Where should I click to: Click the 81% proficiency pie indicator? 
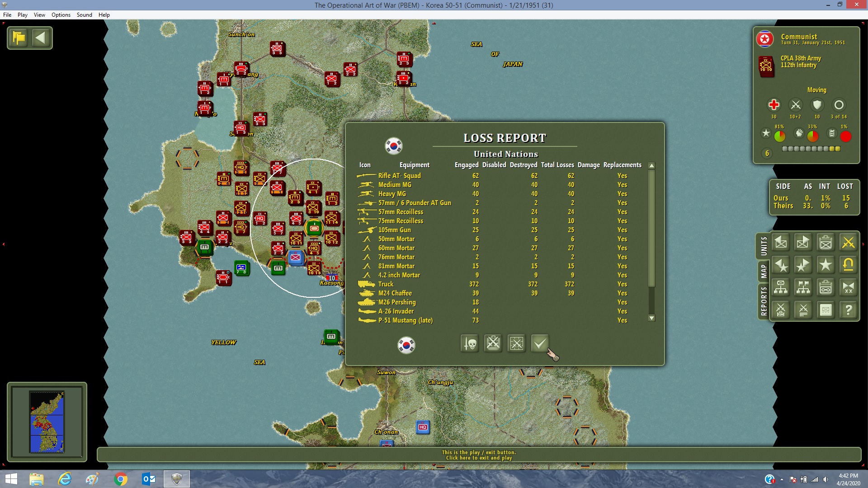(x=779, y=136)
